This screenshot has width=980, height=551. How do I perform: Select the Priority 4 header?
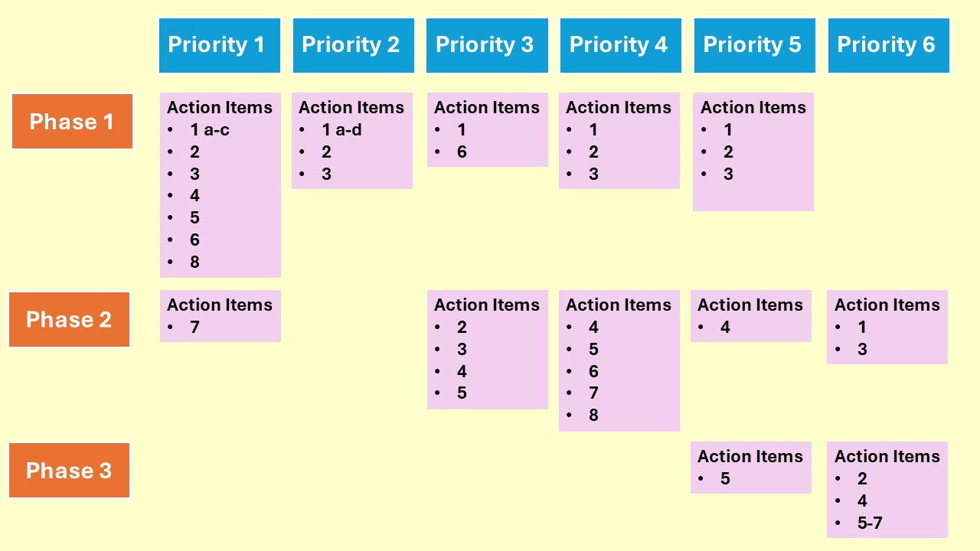coord(620,45)
